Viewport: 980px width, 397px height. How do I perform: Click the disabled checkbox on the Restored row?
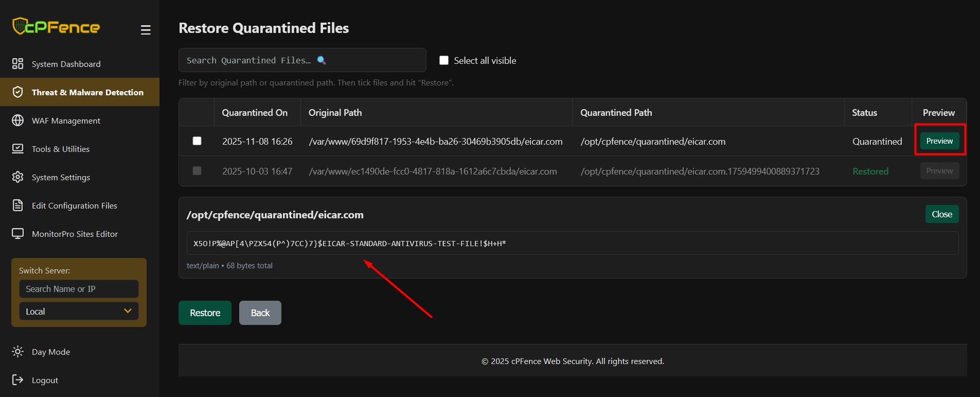click(x=197, y=171)
